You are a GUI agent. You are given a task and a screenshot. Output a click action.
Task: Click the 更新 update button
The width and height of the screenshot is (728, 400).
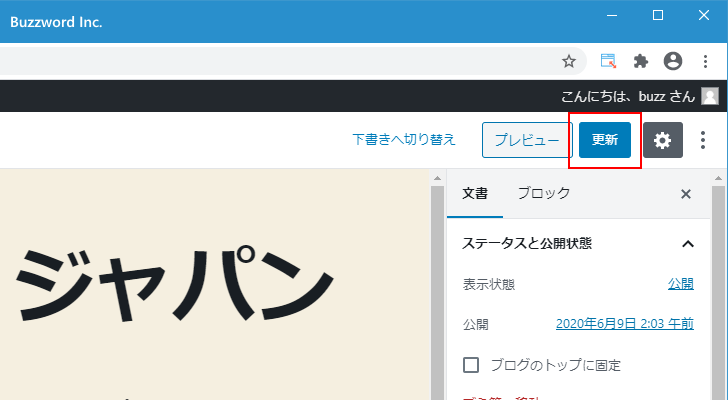604,140
